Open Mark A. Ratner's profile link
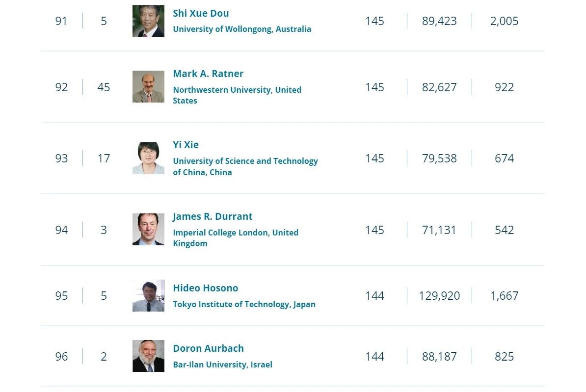The height and width of the screenshot is (392, 586). (x=208, y=74)
